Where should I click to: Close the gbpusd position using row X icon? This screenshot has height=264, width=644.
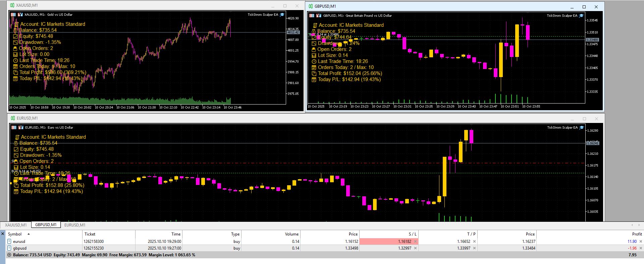pyautogui.click(x=641, y=248)
